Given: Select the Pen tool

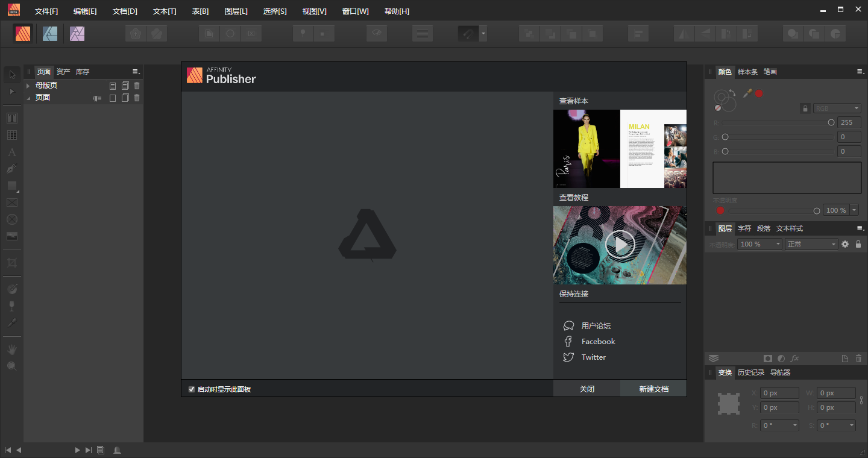Looking at the screenshot, I should click(12, 169).
